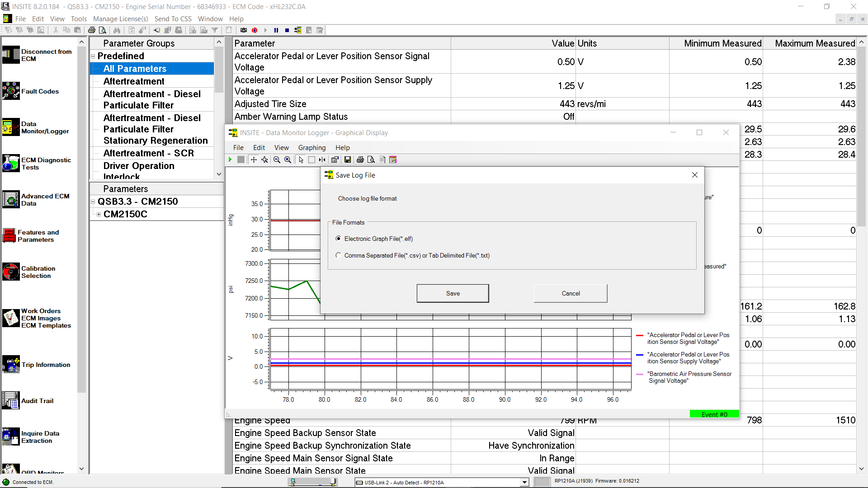Viewport: 868px width, 488px height.
Task: Choose Comma Separated File format
Action: click(x=338, y=255)
